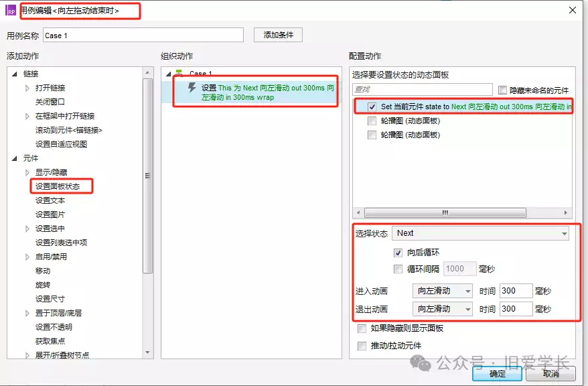The height and width of the screenshot is (386, 588).
Task: Click the panel list horizontal scrollbar thumb
Action: (x=445, y=212)
